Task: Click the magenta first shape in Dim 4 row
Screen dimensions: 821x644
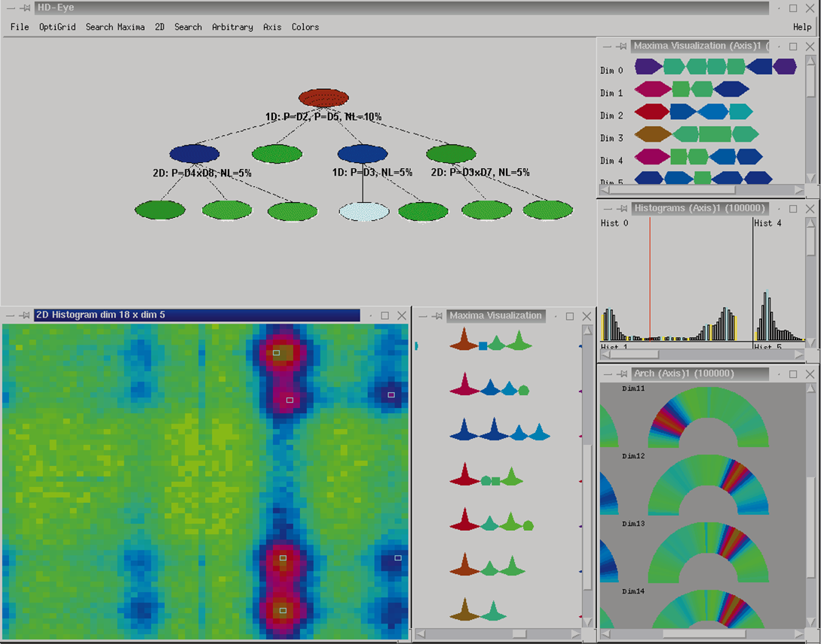Action: pyautogui.click(x=652, y=157)
